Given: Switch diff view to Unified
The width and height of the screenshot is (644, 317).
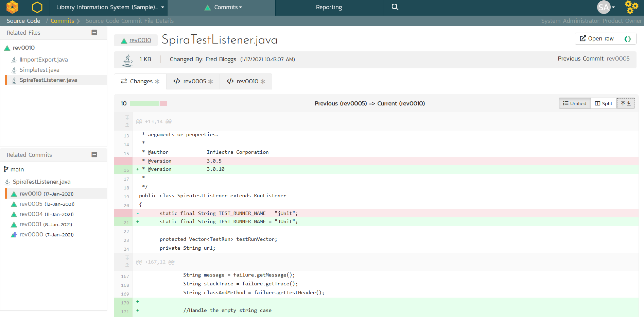Looking at the screenshot, I should (574, 103).
